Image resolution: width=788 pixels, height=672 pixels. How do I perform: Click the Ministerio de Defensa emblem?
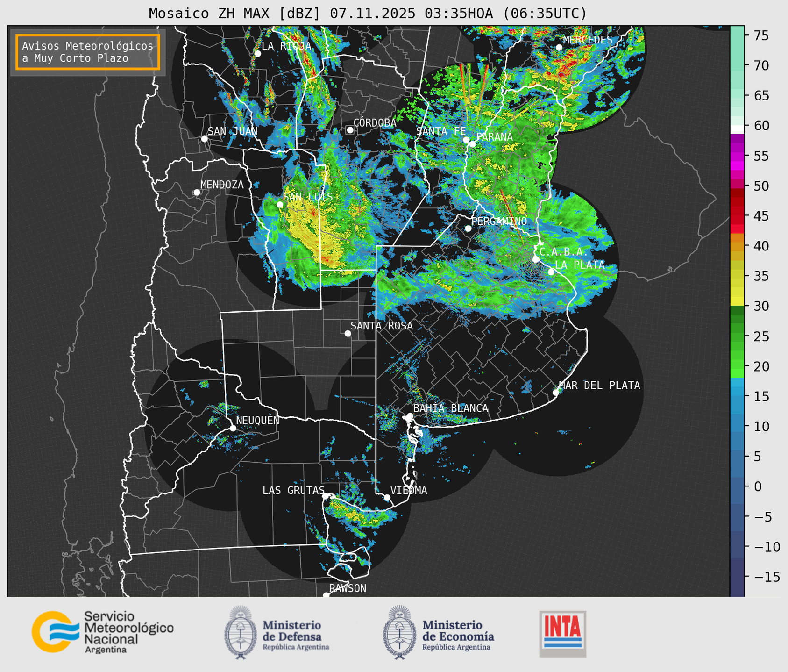click(x=241, y=632)
